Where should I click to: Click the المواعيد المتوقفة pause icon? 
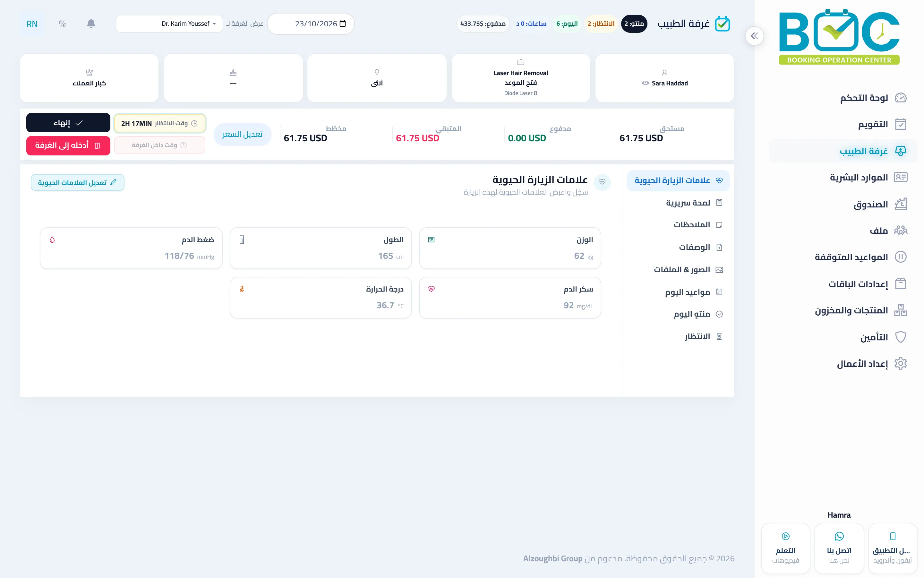pyautogui.click(x=900, y=257)
